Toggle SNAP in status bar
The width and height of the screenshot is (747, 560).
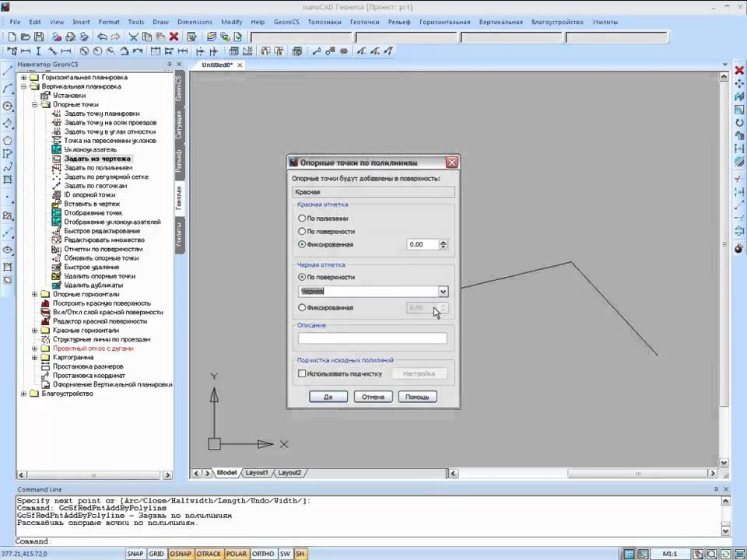pos(135,554)
